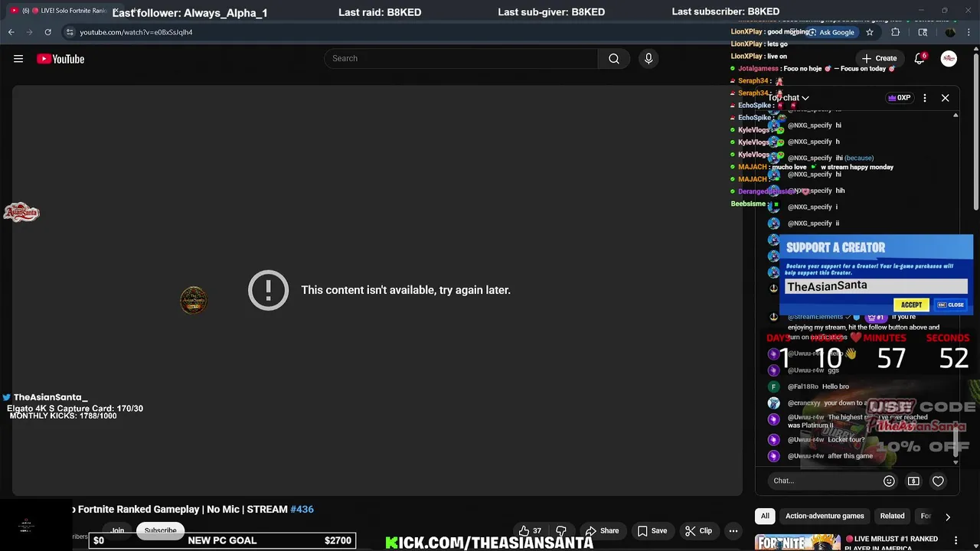Select the All chip
980x551 pixels.
[765, 516]
